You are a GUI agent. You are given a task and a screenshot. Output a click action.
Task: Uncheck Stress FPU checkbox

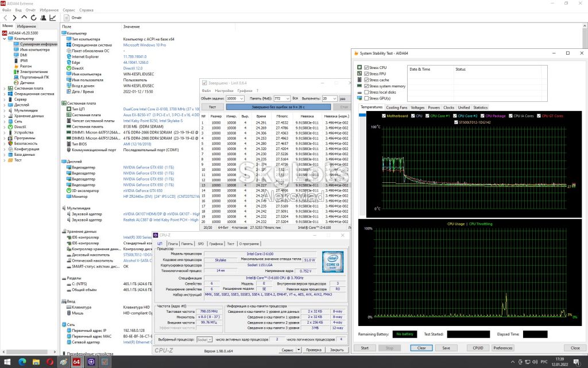pos(366,74)
